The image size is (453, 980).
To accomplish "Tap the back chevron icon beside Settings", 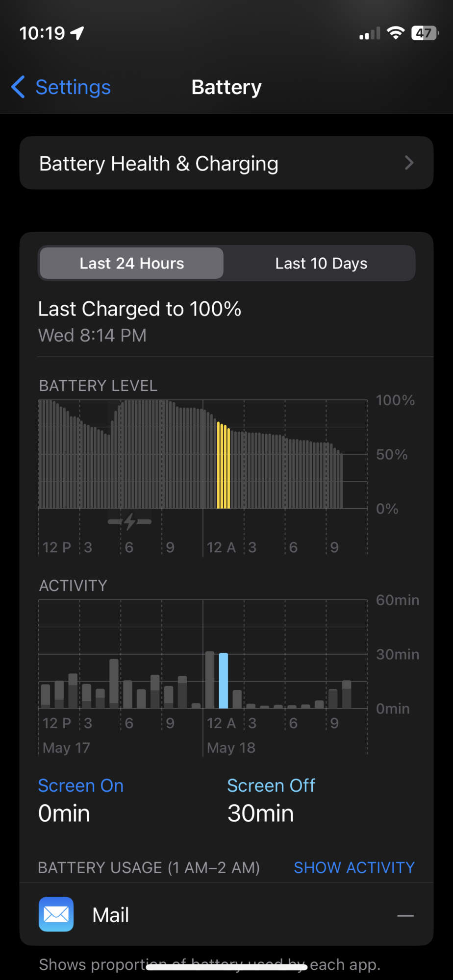I will [x=18, y=87].
